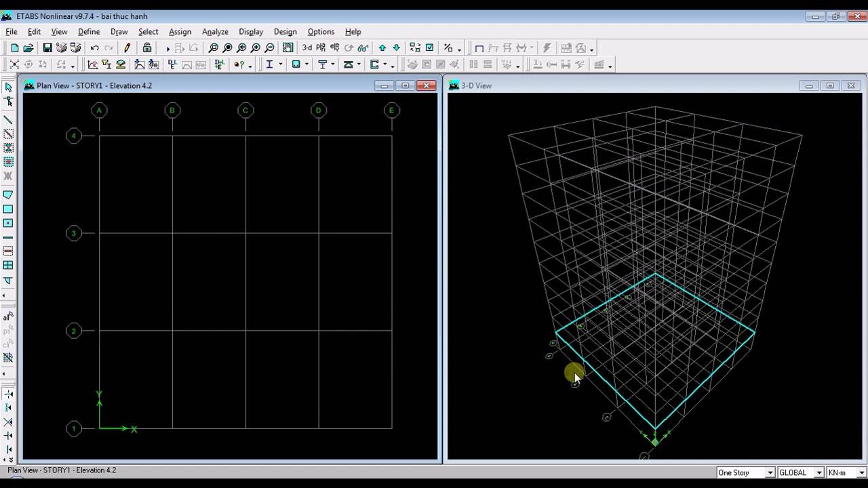Toggle the Set Building View Options checkbox icon
Screen dimensions: 868x488
429,48
